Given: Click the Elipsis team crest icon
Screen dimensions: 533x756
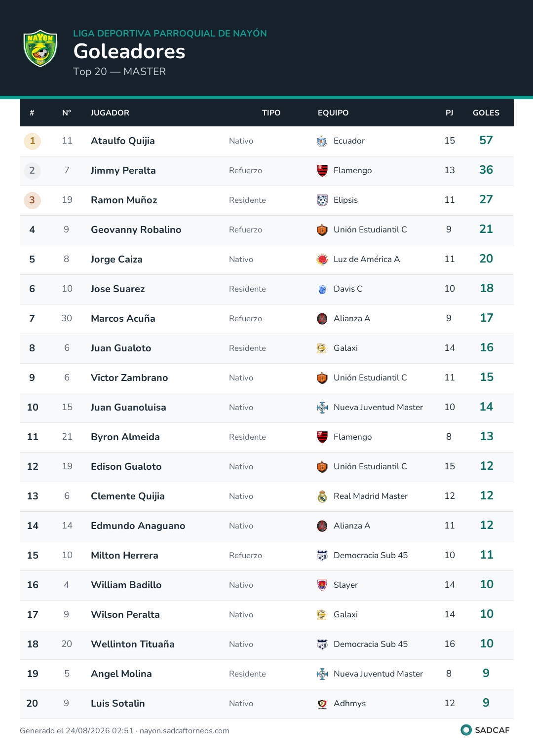Looking at the screenshot, I should (x=322, y=200).
